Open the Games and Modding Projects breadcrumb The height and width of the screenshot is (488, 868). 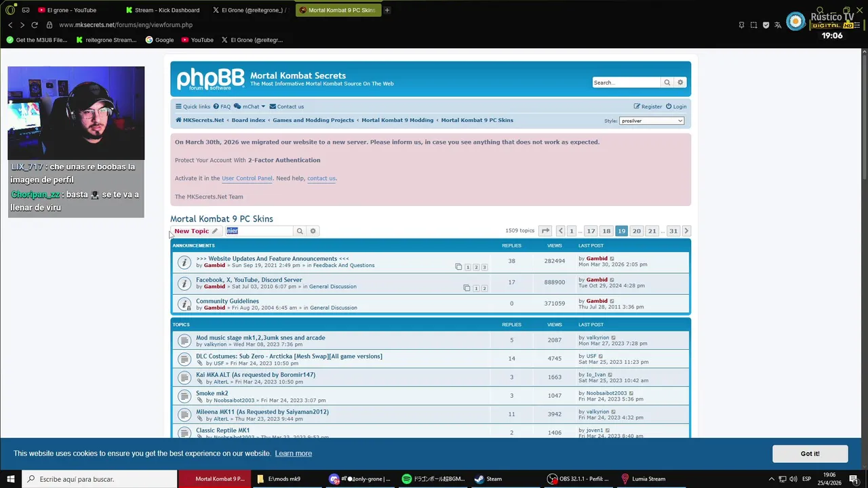313,120
